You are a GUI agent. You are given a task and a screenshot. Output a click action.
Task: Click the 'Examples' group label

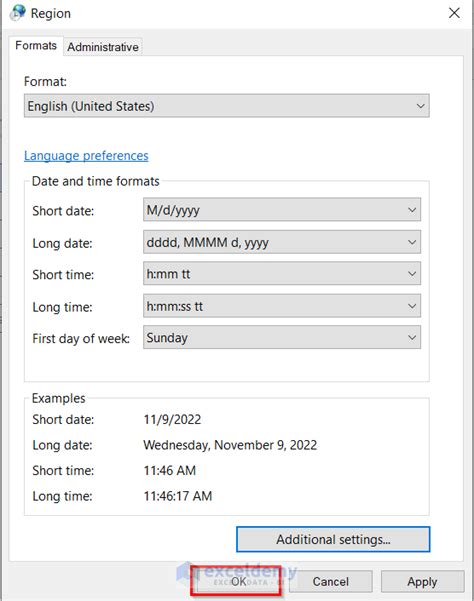click(x=58, y=398)
